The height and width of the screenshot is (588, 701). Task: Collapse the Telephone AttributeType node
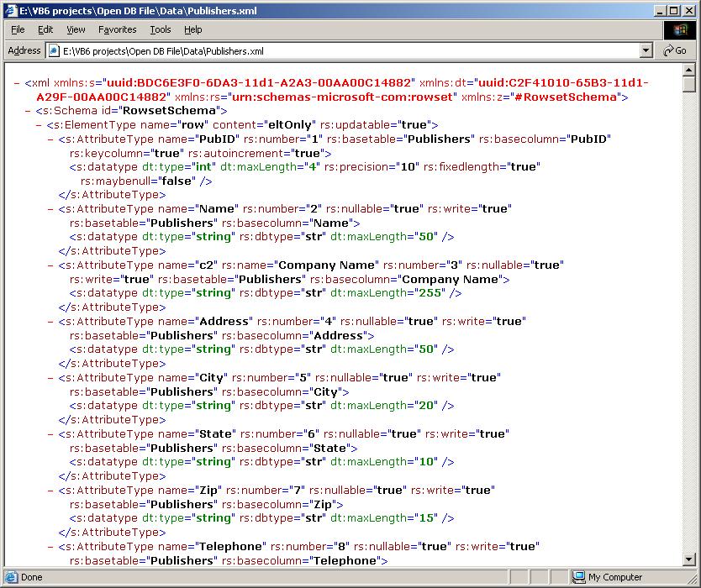tap(50, 547)
